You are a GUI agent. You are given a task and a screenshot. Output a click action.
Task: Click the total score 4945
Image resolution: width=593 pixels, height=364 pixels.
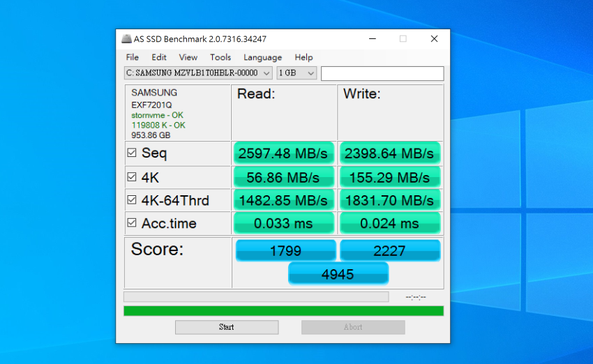338,274
